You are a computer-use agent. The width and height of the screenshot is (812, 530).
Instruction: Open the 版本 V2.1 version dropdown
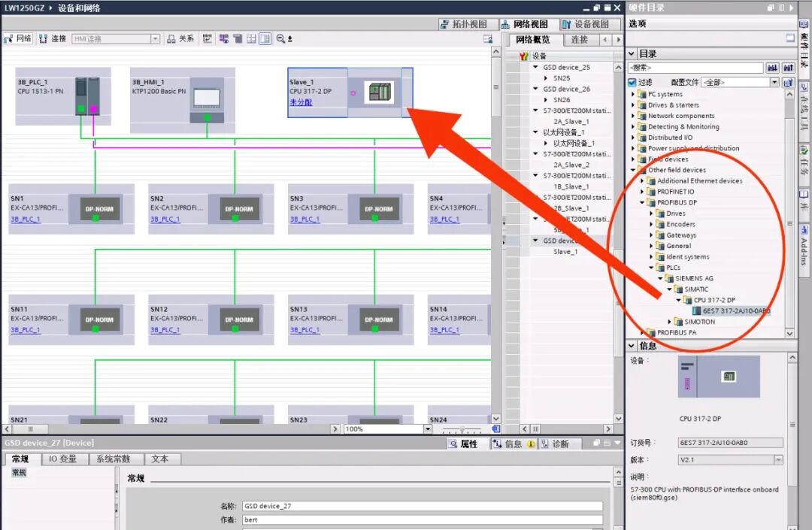(x=778, y=459)
